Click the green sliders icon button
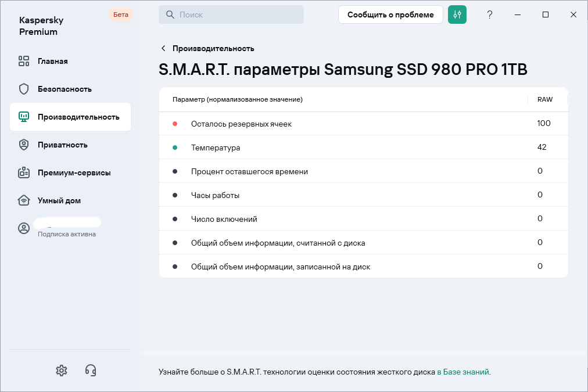 457,15
